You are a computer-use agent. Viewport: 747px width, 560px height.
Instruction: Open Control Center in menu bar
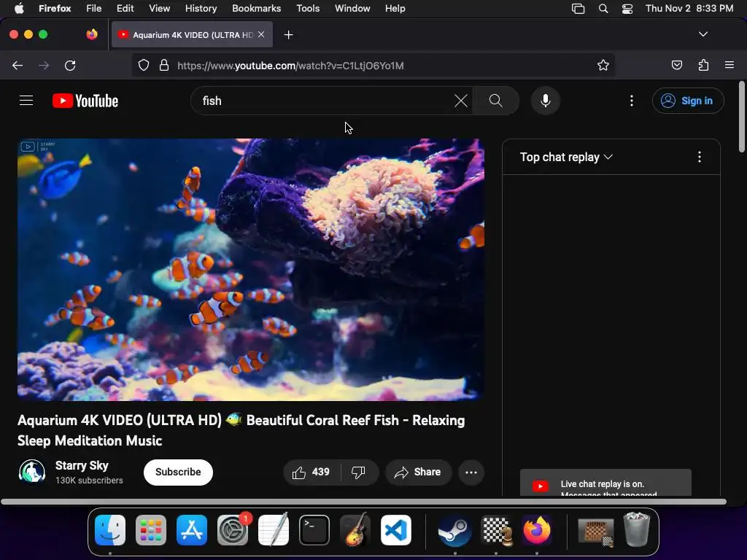click(x=627, y=8)
